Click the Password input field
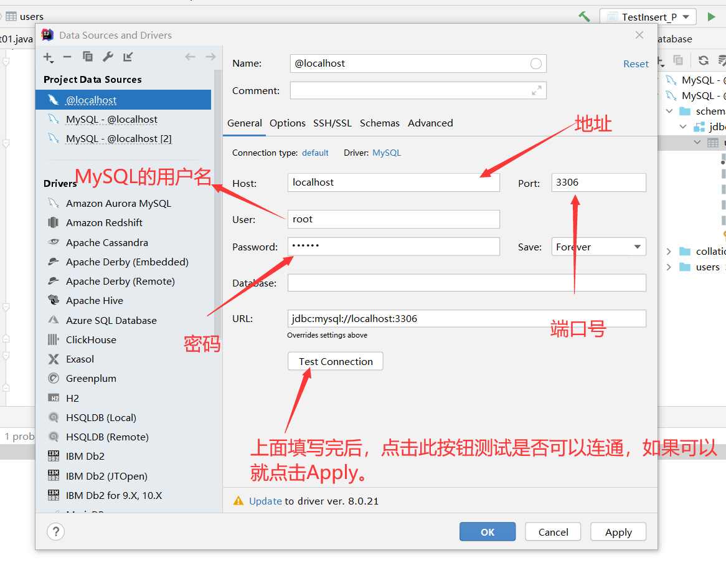726x588 pixels. click(394, 246)
